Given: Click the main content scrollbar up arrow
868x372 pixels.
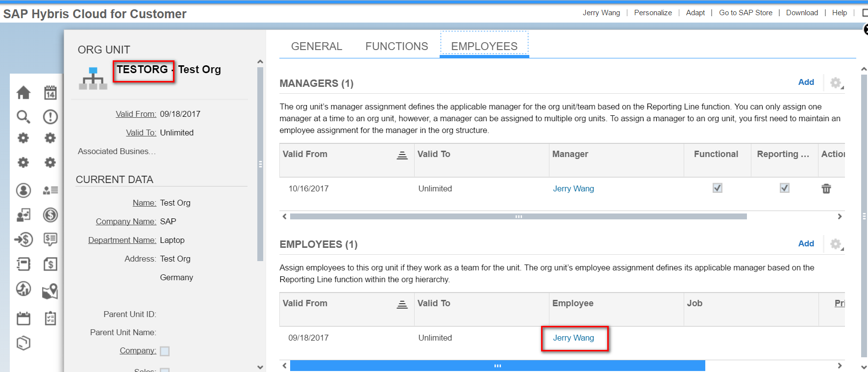Looking at the screenshot, I should point(864,70).
